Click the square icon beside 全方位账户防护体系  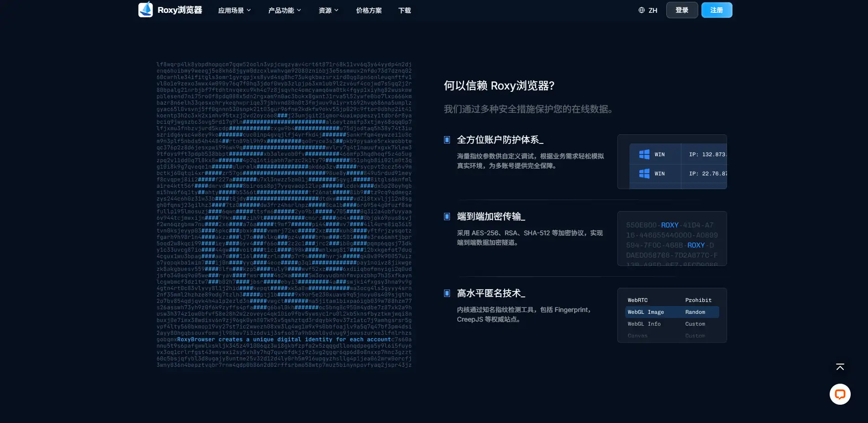pyautogui.click(x=447, y=140)
